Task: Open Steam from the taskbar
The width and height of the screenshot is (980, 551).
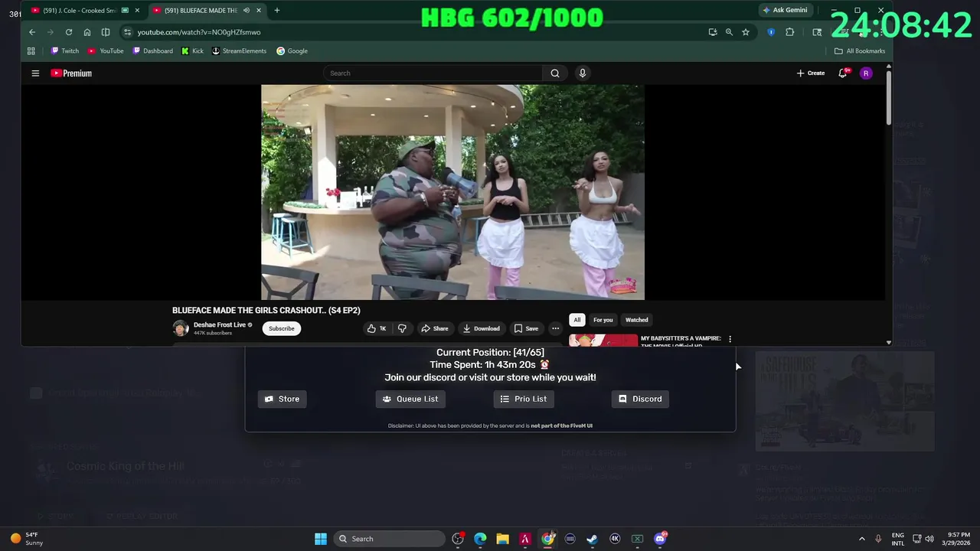Action: (592, 539)
